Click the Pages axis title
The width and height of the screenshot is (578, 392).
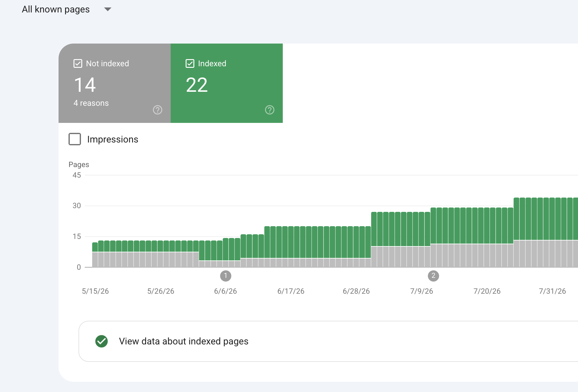[79, 165]
